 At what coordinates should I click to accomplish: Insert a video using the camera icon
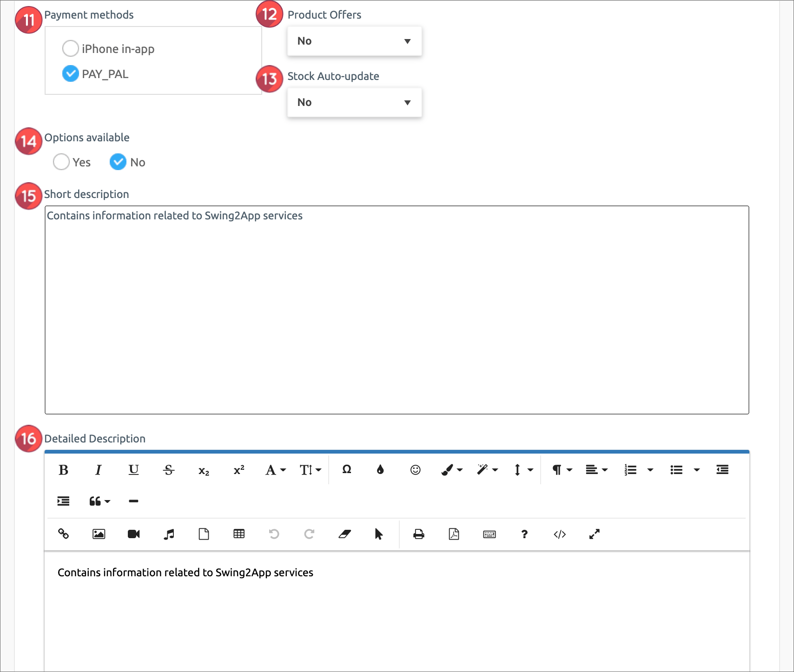[134, 534]
